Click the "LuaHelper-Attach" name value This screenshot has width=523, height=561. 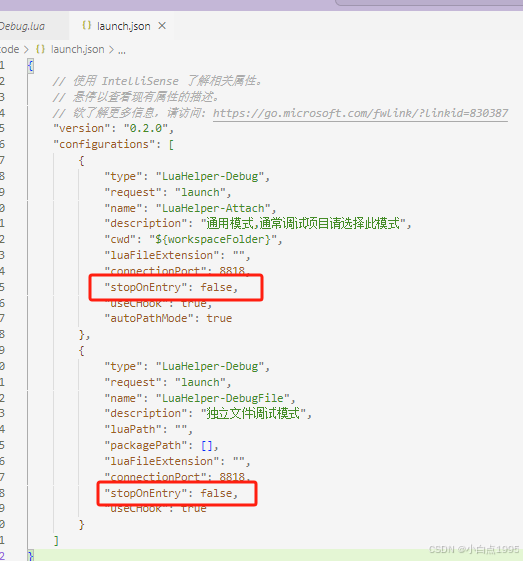click(213, 208)
